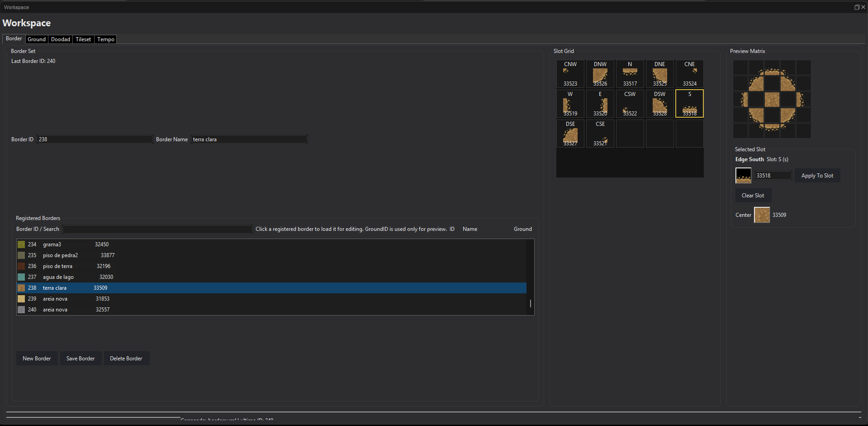Select the CNW corner slot tile
The image size is (868, 426).
(570, 73)
